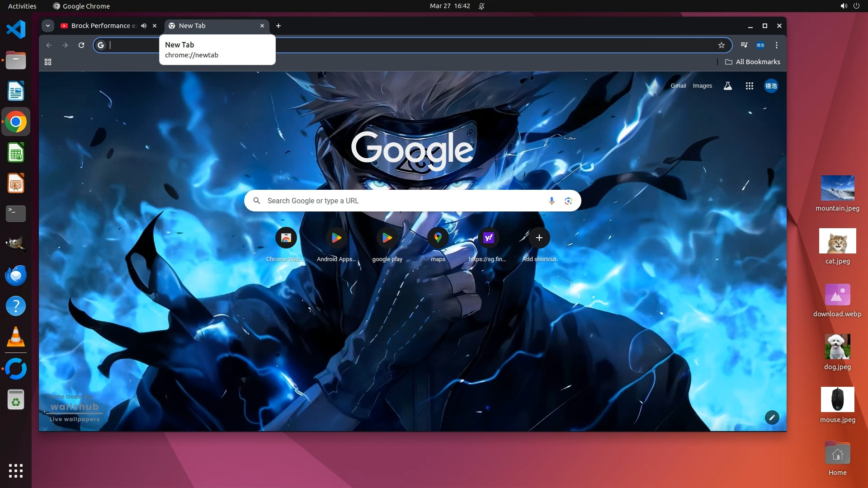Open Chrome's three-dot menu
868x488 pixels.
(x=777, y=45)
